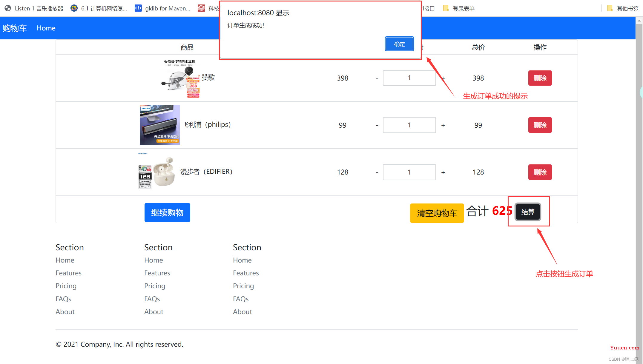This screenshot has height=364, width=643.
Task: Click the 确定 button in alert dialog
Action: [399, 44]
